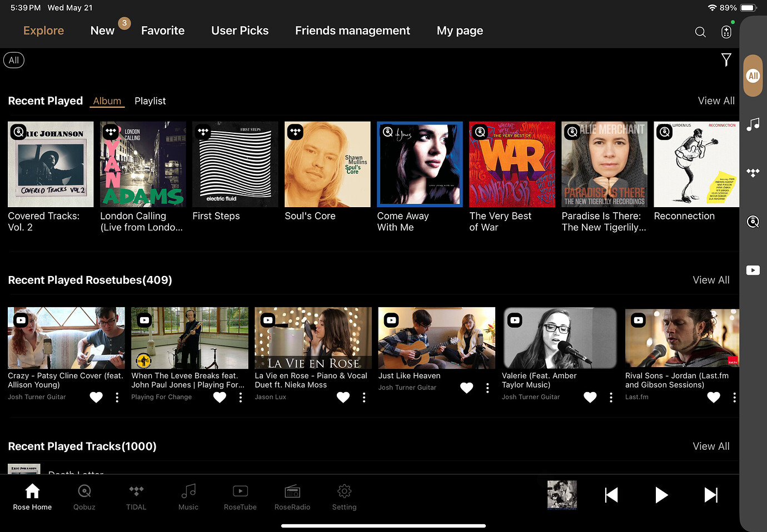Skip to next track
The width and height of the screenshot is (767, 532).
pos(711,495)
